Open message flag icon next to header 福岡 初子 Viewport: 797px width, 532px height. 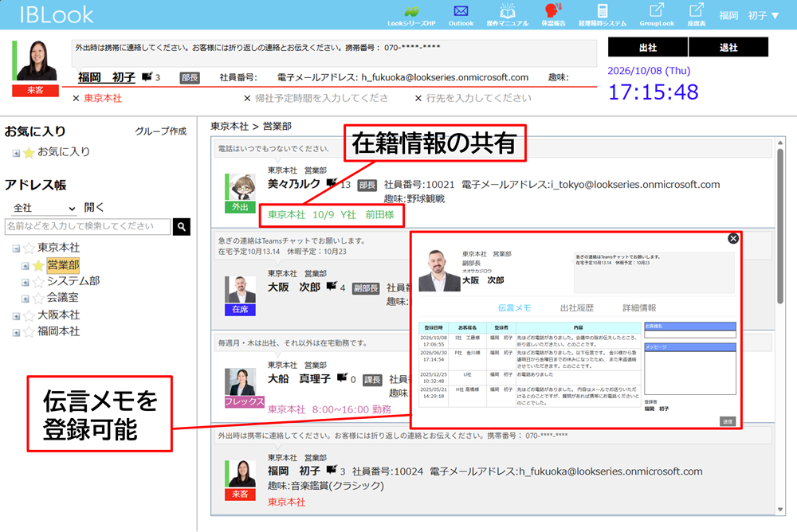(147, 76)
